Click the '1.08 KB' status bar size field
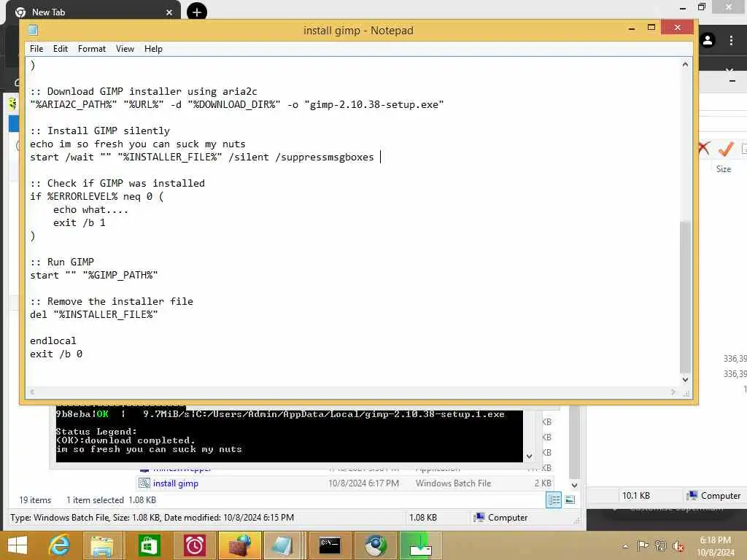747x560 pixels. (422, 518)
